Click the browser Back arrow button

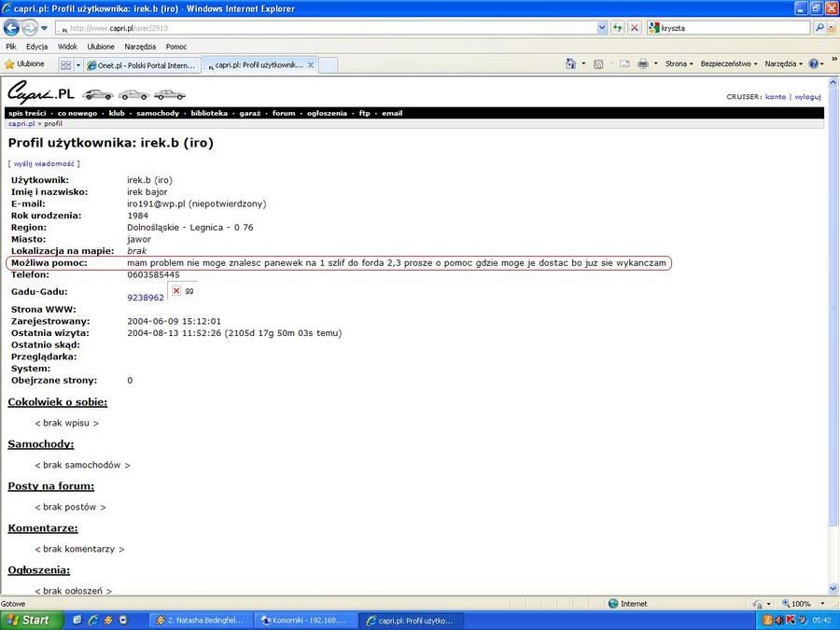pyautogui.click(x=12, y=28)
